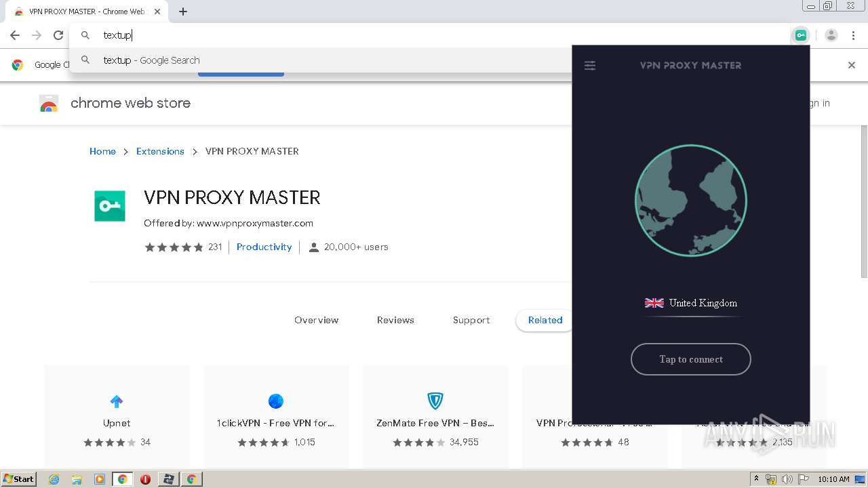
Task: Select the Related tab
Action: (545, 320)
